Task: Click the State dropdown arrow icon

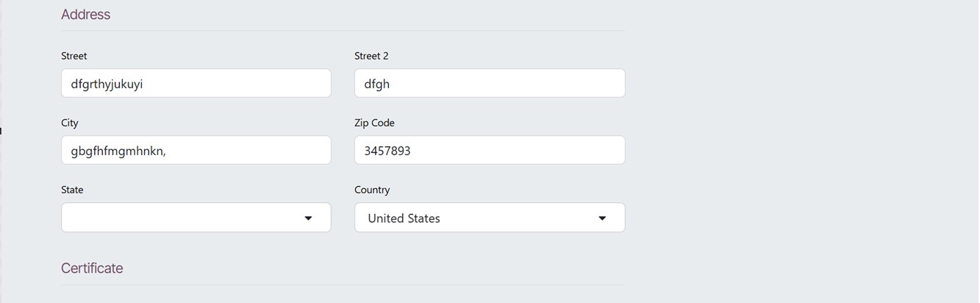Action: pyautogui.click(x=309, y=218)
